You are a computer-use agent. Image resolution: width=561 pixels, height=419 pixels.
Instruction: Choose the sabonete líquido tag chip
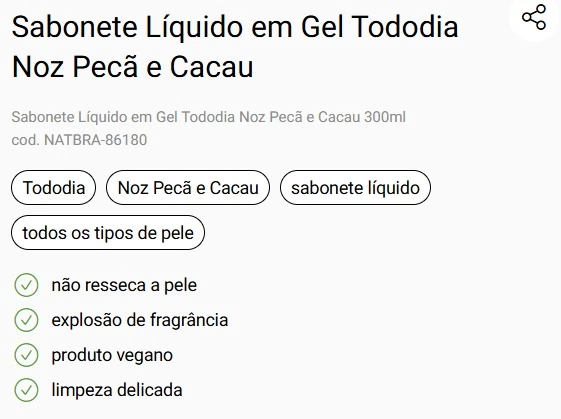355,187
